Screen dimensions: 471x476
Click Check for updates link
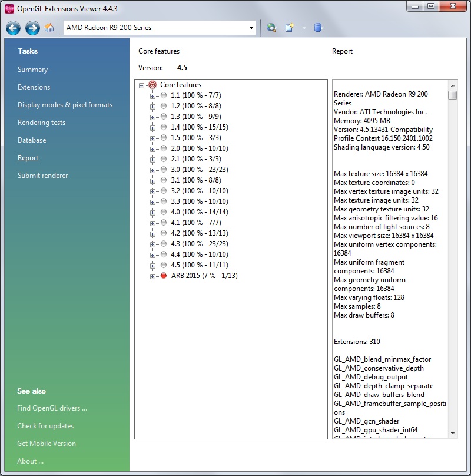45,426
